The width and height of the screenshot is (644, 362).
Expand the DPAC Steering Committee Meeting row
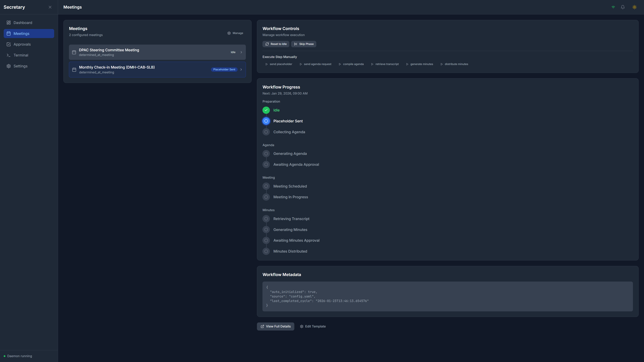241,52
